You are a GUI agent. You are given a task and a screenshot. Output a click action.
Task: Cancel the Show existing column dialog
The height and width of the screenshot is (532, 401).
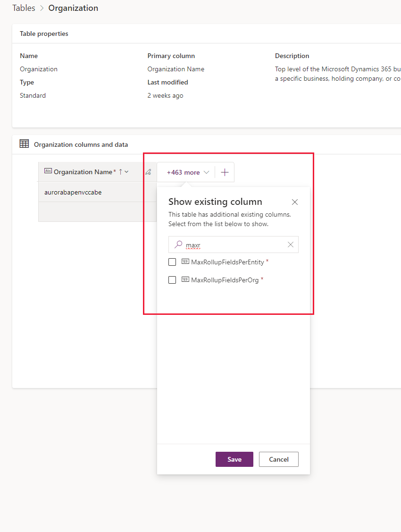[x=279, y=459]
